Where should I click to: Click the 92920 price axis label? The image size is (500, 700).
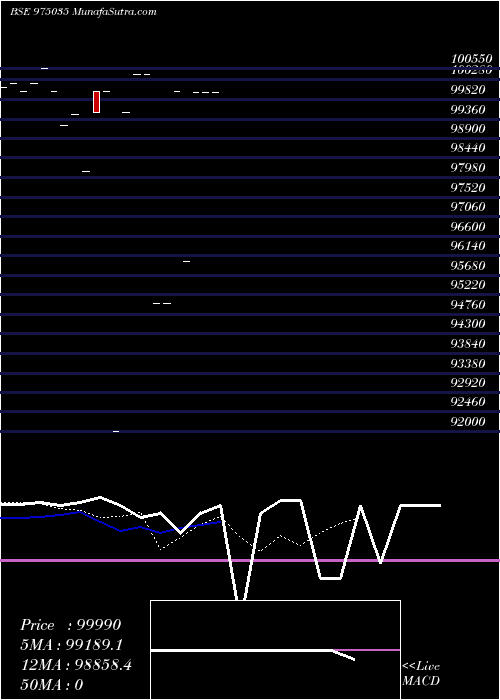[468, 383]
